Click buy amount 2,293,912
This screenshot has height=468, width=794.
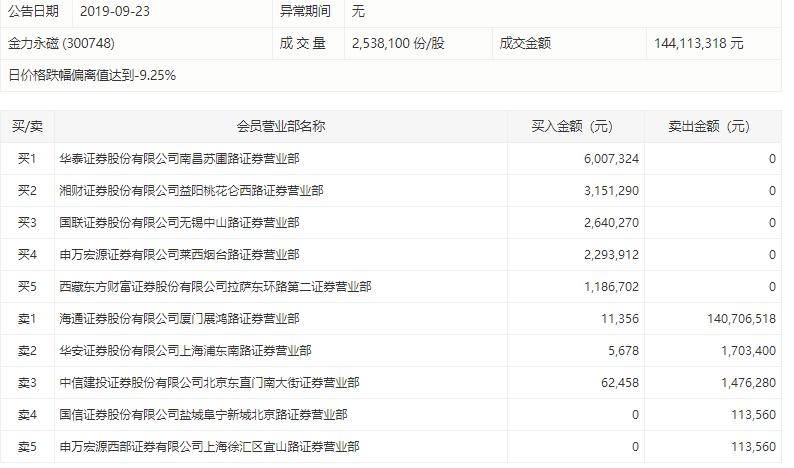pyautogui.click(x=611, y=255)
